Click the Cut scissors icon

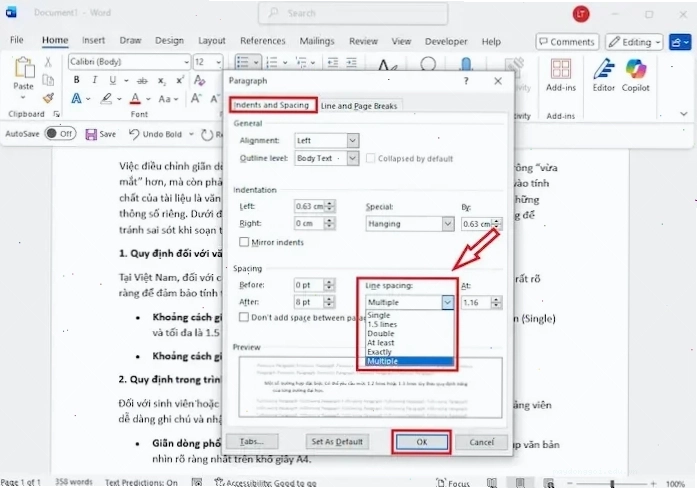(x=48, y=62)
